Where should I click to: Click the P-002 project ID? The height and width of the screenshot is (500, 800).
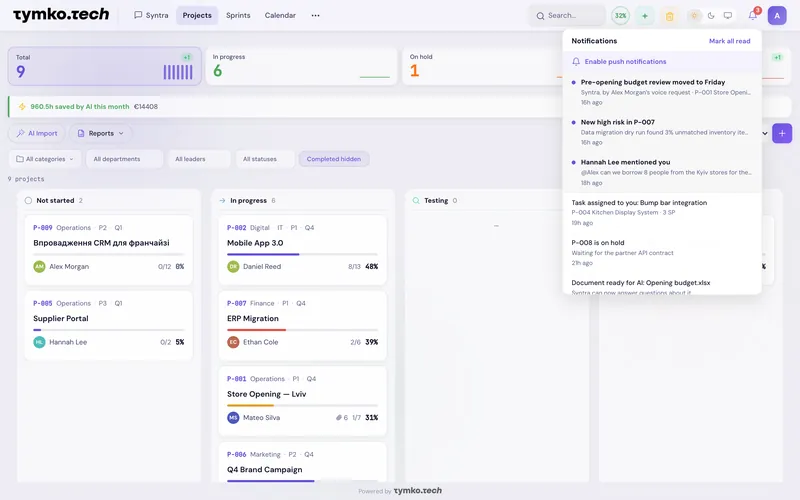[x=237, y=228]
